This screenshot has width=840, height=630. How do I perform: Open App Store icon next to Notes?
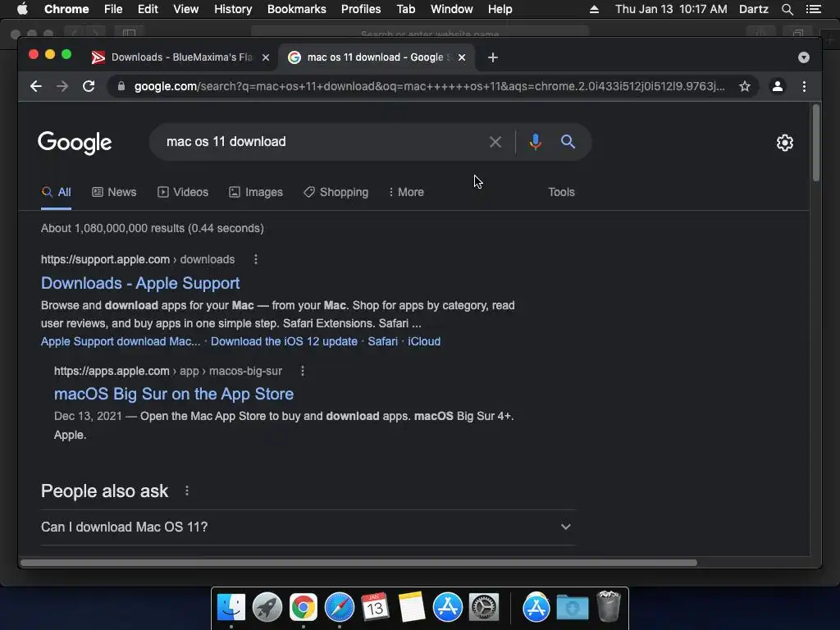447,608
